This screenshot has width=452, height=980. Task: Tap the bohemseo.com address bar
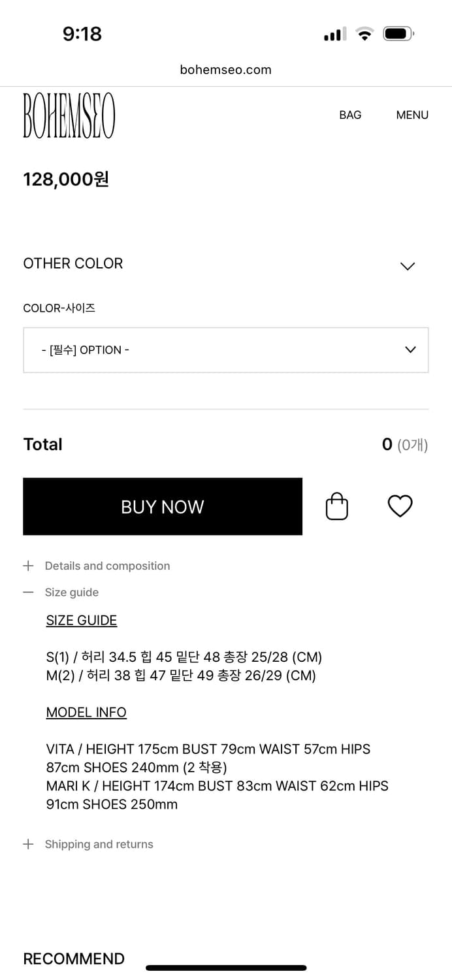coord(225,70)
